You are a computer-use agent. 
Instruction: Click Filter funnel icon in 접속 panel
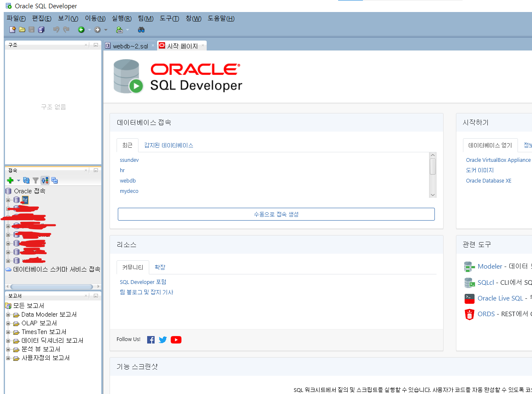pos(36,180)
